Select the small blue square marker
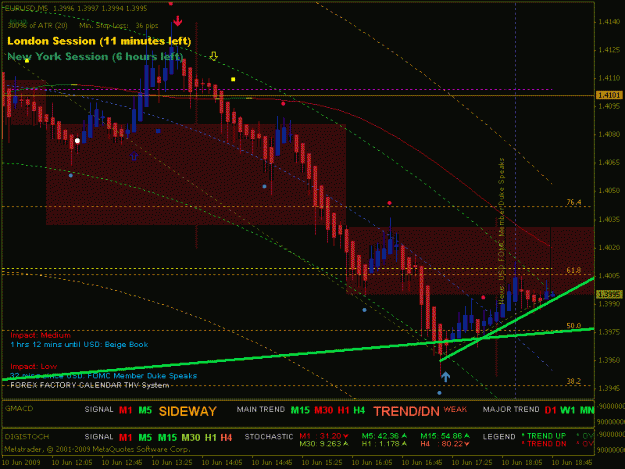The image size is (625, 469). pyautogui.click(x=158, y=131)
